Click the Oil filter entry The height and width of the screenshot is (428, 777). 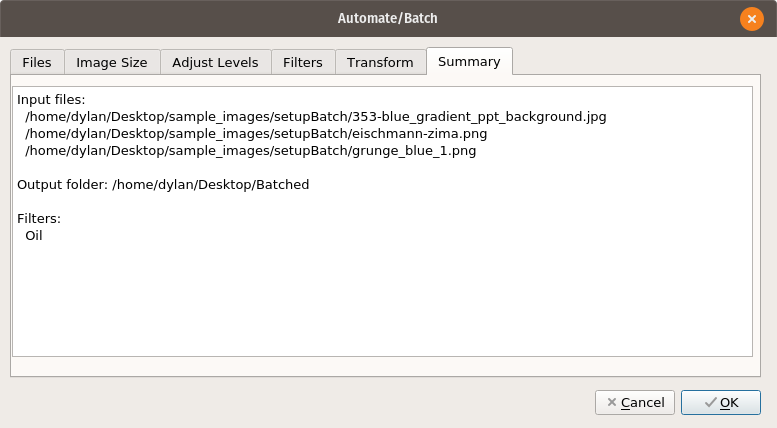coord(34,236)
